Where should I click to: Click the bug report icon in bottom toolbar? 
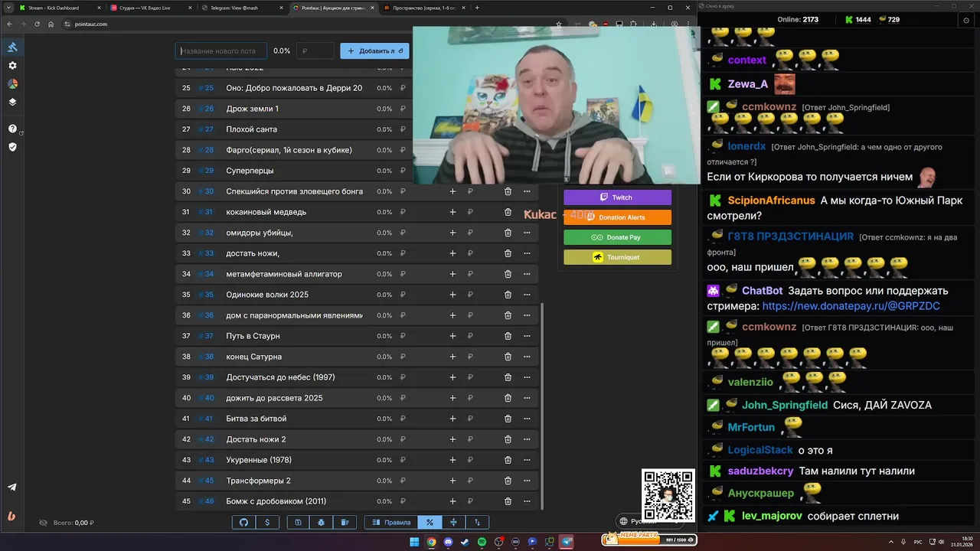[321, 522]
